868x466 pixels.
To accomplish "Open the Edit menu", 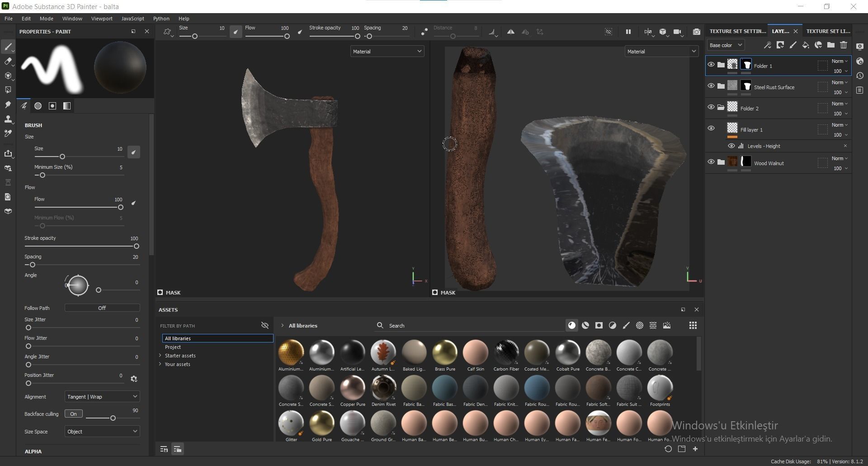I will click(x=26, y=19).
